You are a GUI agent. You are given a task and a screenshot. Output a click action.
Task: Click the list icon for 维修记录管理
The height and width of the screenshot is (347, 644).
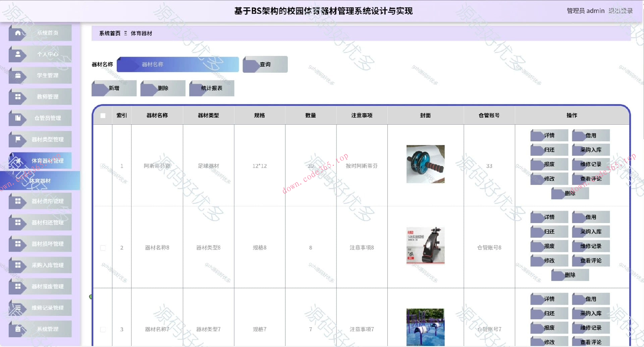(x=18, y=308)
